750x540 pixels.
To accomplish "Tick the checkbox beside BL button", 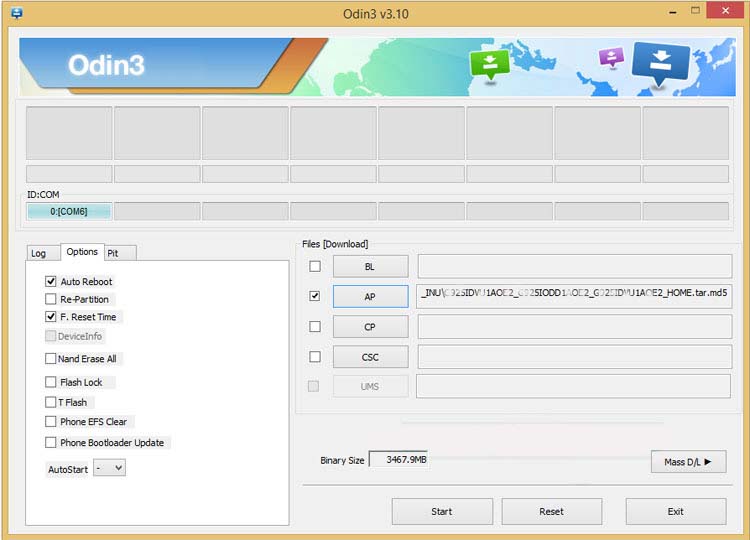I will click(315, 266).
